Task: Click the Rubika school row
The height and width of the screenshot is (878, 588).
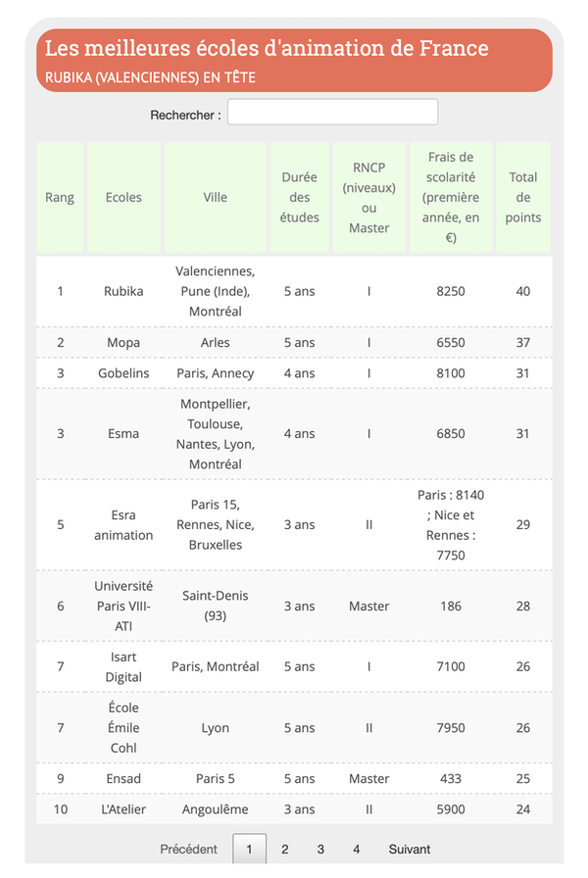Action: [x=123, y=291]
